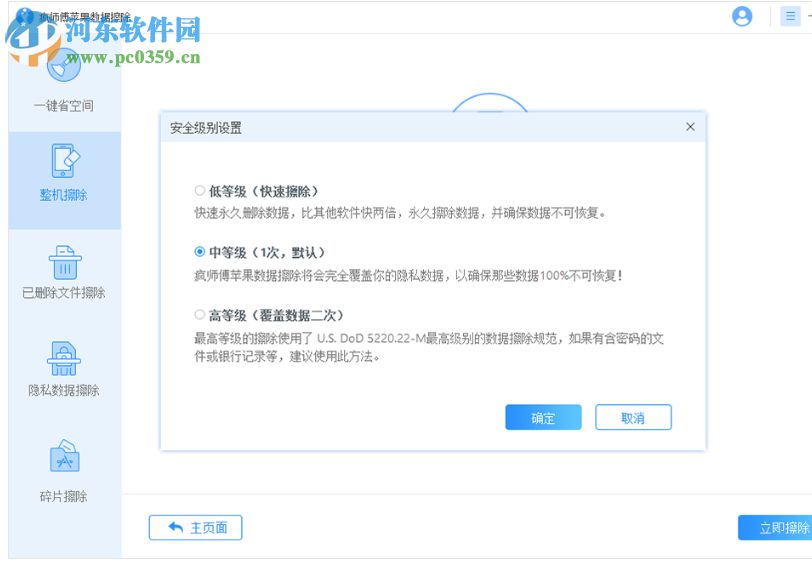This screenshot has height=565, width=812.
Task: Select 低等级 (快速擦除) radio option
Action: pyautogui.click(x=199, y=191)
